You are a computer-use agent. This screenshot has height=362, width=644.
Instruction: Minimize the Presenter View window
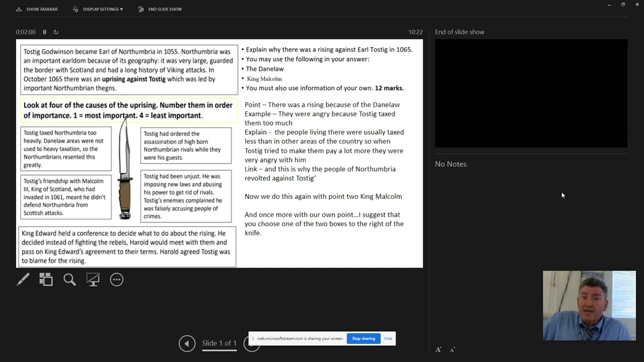click(609, 5)
